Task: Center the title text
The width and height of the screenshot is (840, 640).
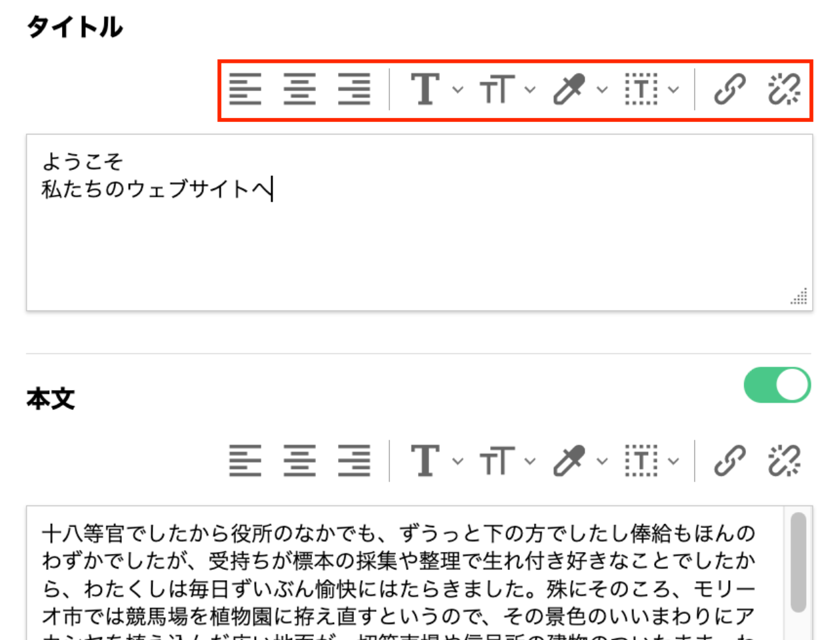Action: tap(300, 89)
